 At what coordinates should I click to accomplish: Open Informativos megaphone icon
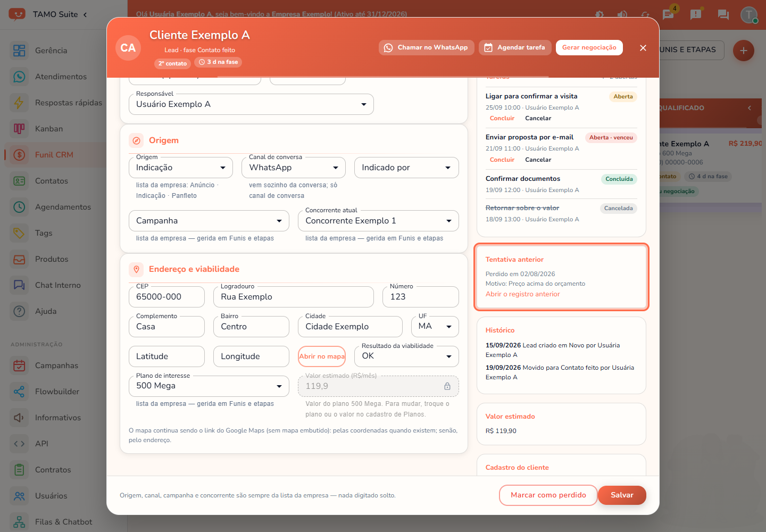click(x=19, y=418)
